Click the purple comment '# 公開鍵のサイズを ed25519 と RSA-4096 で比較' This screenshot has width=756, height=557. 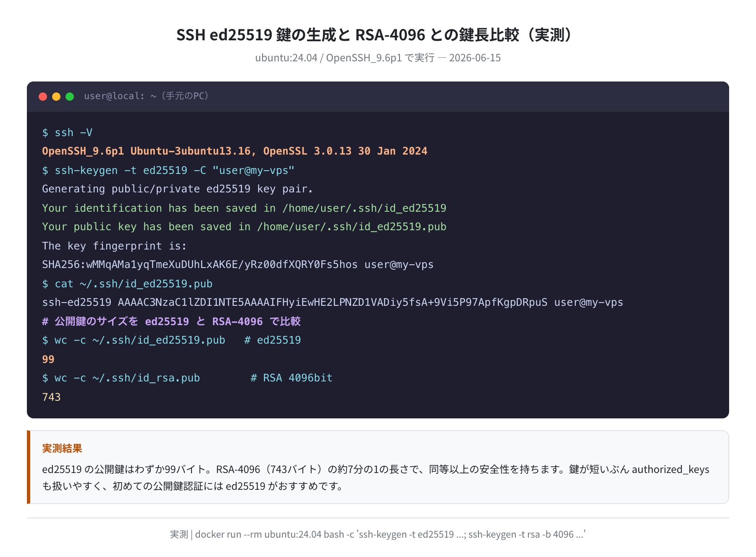(171, 322)
